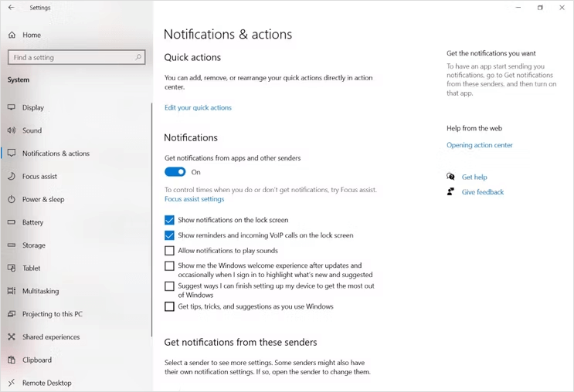
Task: Open Remote Desktop settings
Action: point(47,383)
